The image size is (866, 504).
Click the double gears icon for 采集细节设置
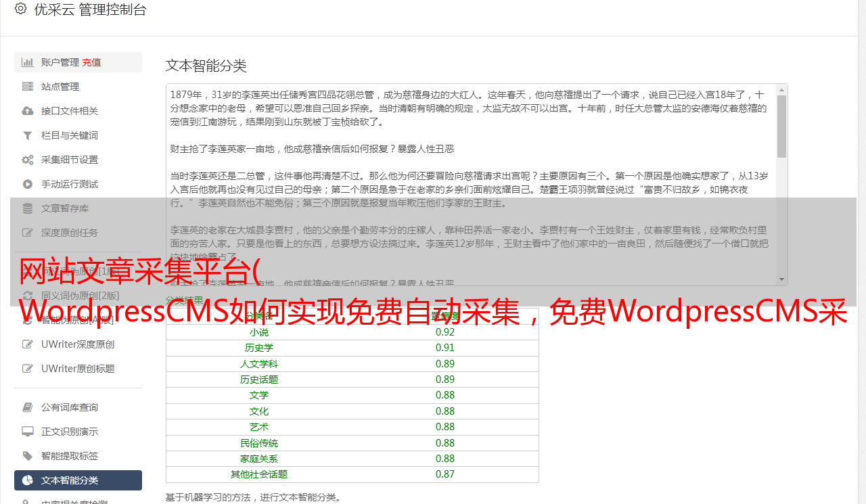[x=28, y=160]
